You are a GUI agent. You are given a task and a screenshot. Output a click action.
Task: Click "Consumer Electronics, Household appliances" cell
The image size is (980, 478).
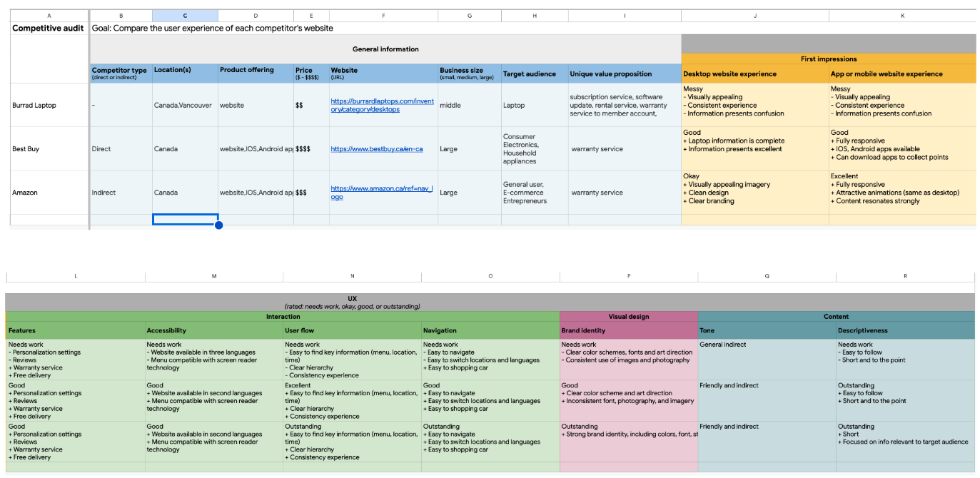535,149
